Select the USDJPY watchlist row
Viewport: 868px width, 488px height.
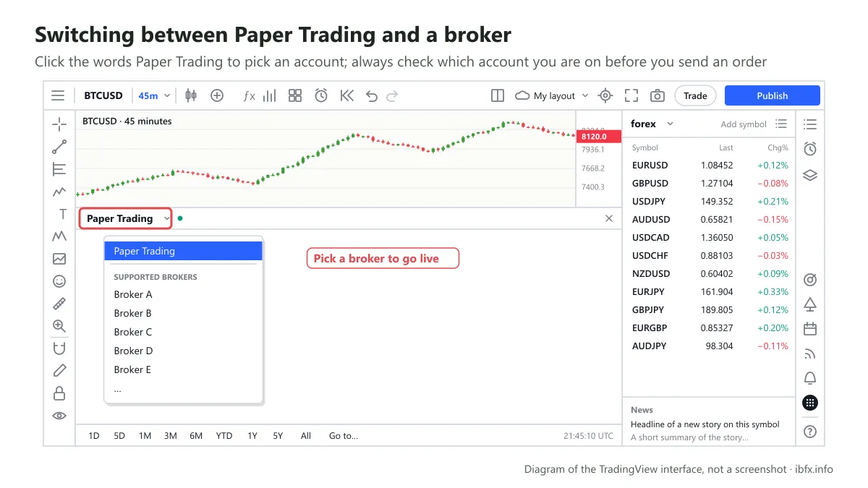(x=709, y=201)
